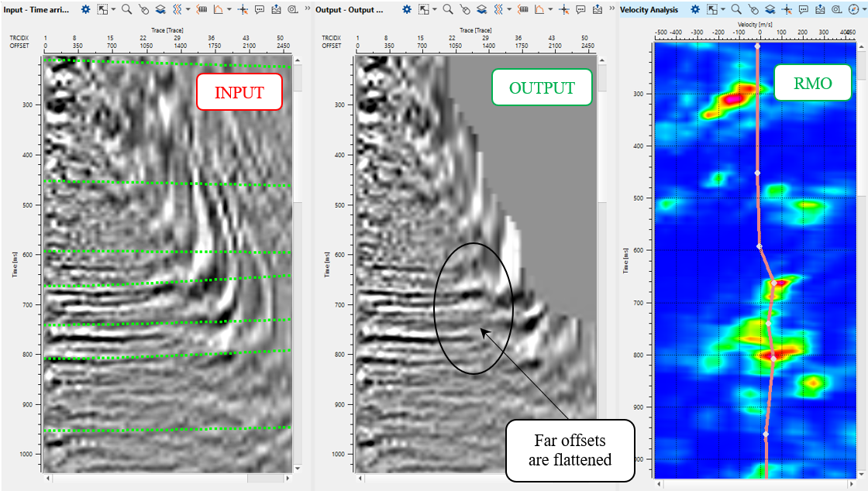Click the tape roll icon in Velocity Analysis
This screenshot has width=868, height=491.
(x=835, y=10)
